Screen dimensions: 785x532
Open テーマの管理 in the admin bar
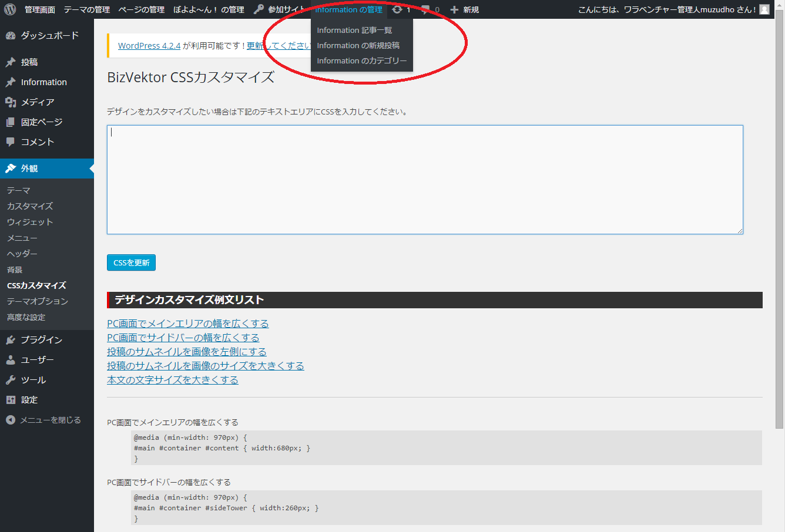click(87, 9)
